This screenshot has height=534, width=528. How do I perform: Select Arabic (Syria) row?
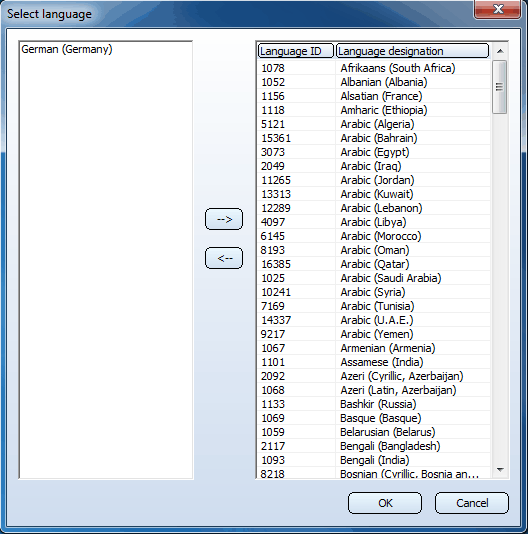point(374,292)
